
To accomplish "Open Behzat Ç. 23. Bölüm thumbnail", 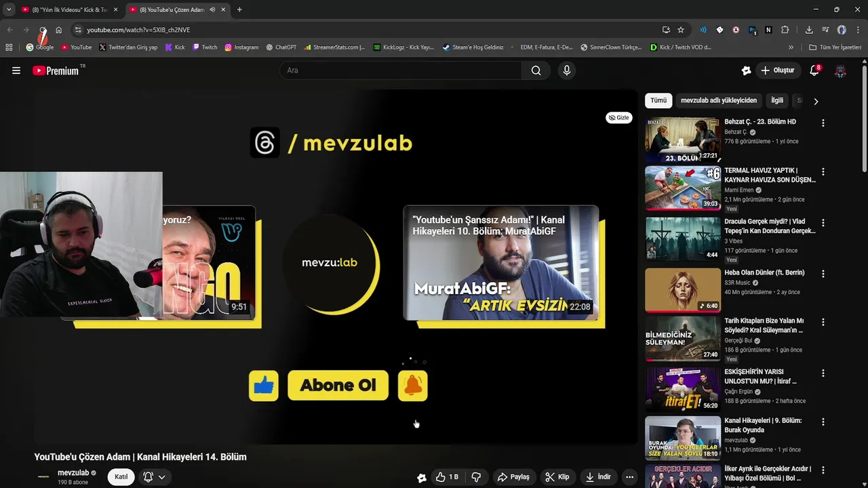I will click(683, 140).
